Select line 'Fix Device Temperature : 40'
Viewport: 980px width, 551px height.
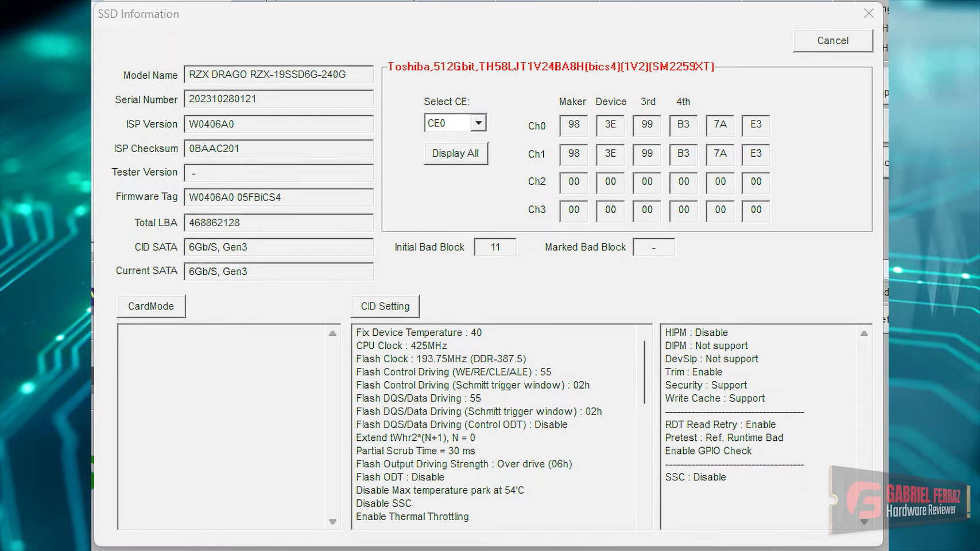click(x=419, y=332)
